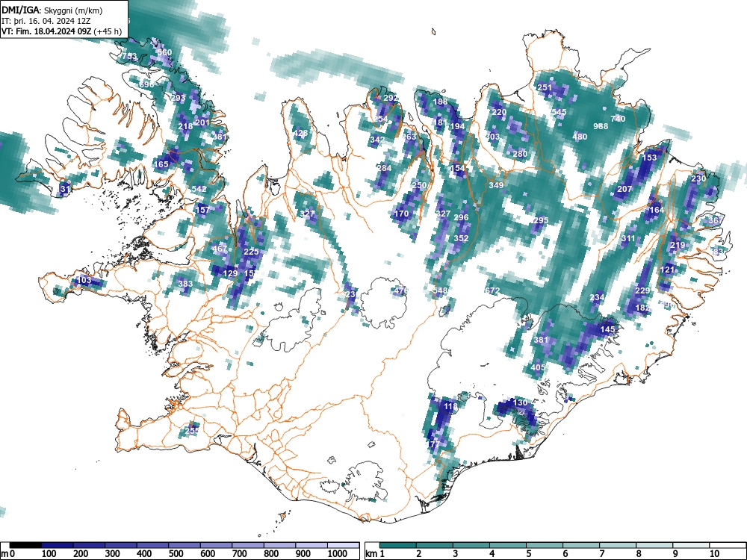Image resolution: width=747 pixels, height=560 pixels.
Task: Click the visibility value 405
Action: coord(538,367)
